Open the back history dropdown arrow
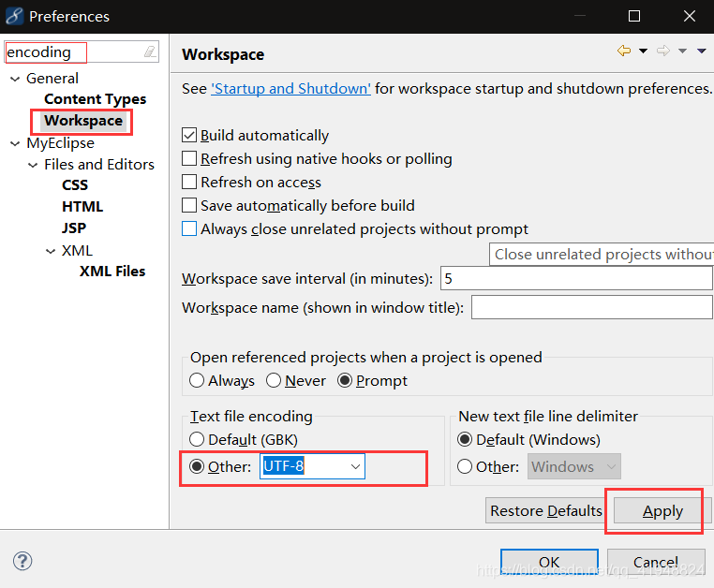Screen dimensions: 714x588 point(643,51)
